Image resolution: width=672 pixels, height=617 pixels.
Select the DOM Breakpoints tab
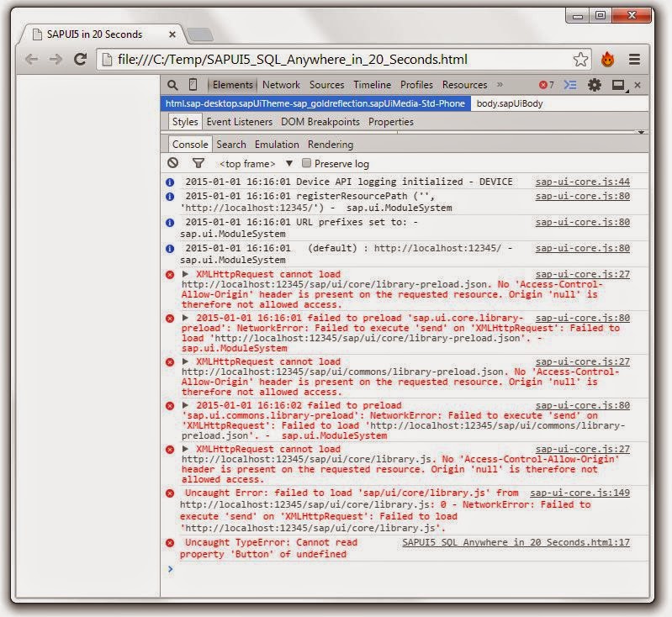tap(320, 122)
